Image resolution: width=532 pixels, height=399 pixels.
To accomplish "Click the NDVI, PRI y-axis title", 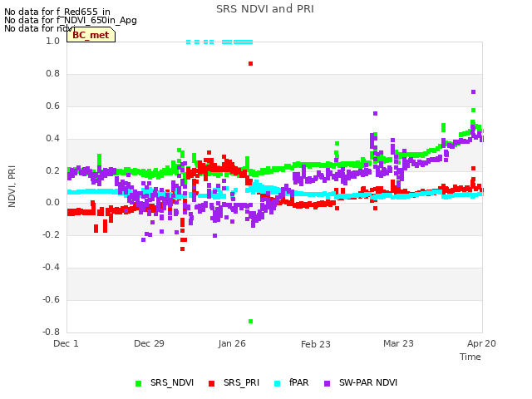I will [12, 186].
